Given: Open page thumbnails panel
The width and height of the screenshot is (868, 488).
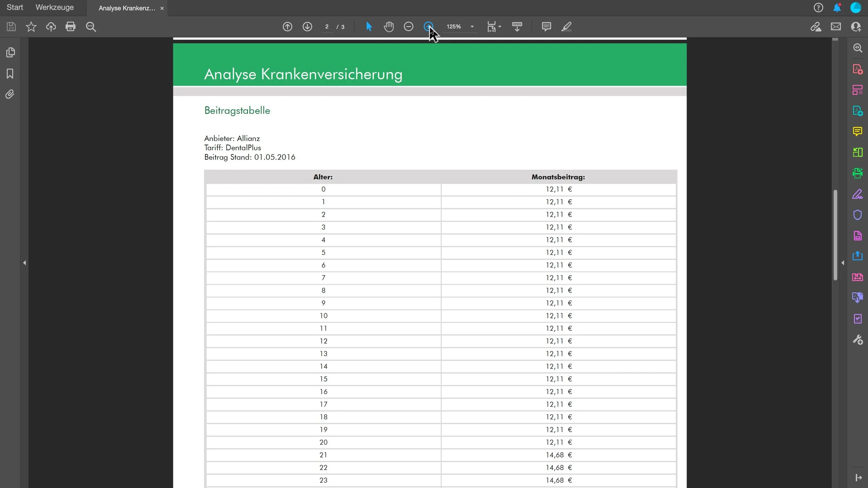Looking at the screenshot, I should (x=10, y=52).
